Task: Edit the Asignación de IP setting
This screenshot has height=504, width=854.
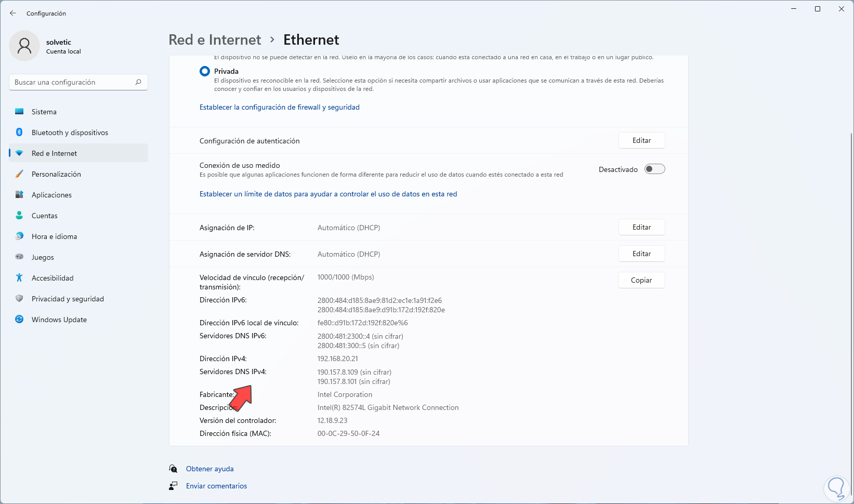Action: 641,227
